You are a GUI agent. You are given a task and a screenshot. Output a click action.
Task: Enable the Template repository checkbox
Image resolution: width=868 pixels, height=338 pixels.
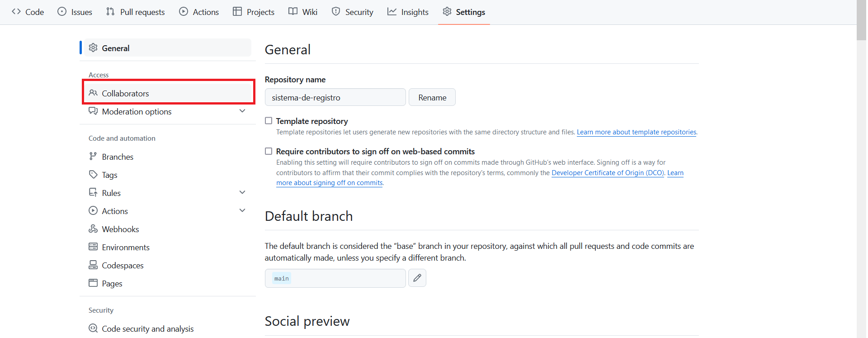[269, 121]
